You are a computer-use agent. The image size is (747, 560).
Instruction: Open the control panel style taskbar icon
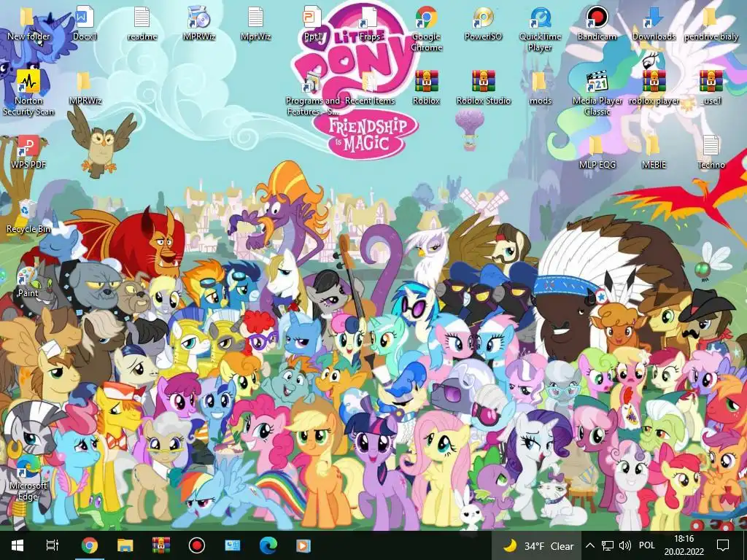click(233, 545)
